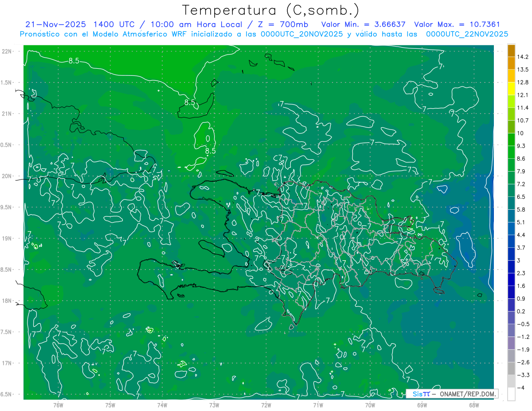Viewport: 532px width, 411px height.
Task: Click the white swatch below -4 on scale
Action: click(x=511, y=394)
